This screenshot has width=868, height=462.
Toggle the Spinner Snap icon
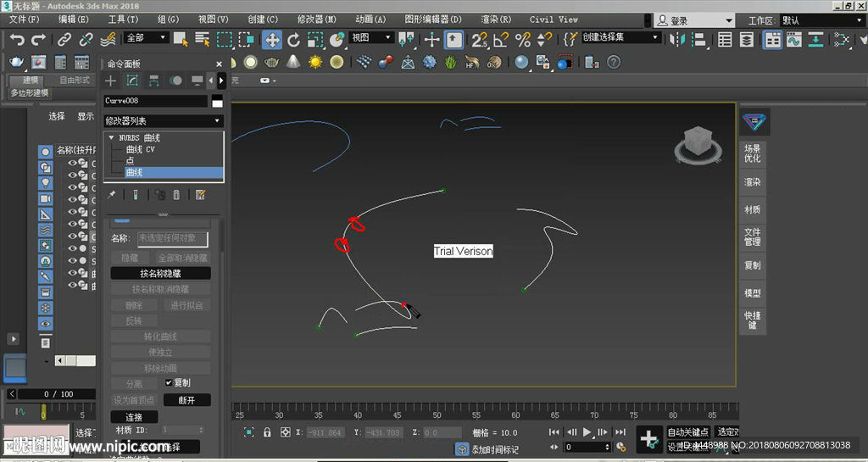coord(544,40)
